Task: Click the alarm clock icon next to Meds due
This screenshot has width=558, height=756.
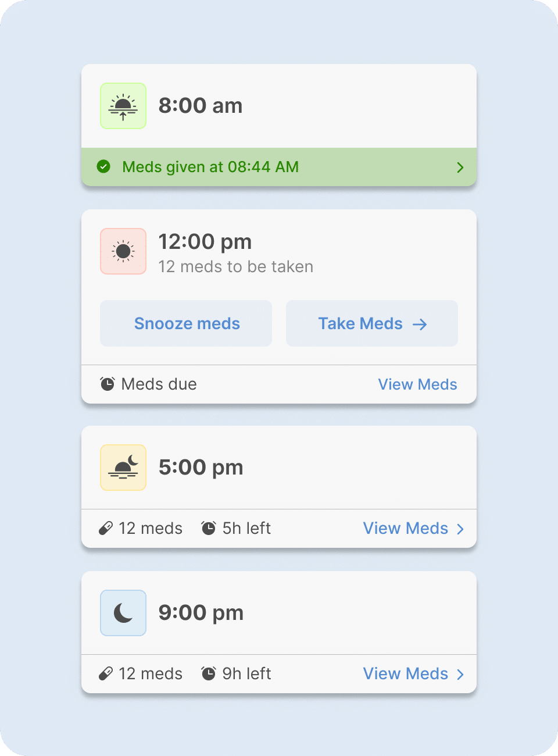Action: click(108, 384)
